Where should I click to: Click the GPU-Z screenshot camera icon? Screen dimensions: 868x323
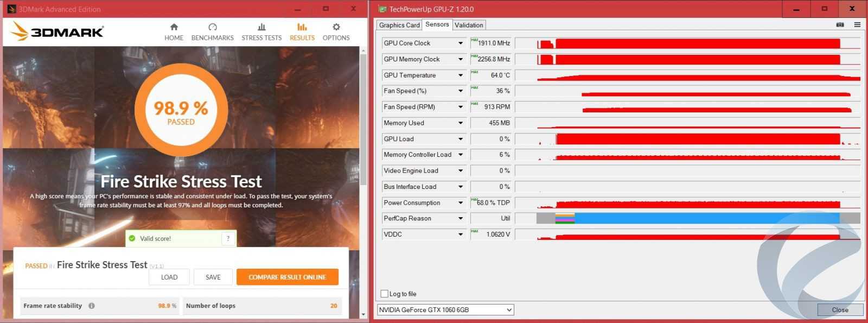point(840,25)
